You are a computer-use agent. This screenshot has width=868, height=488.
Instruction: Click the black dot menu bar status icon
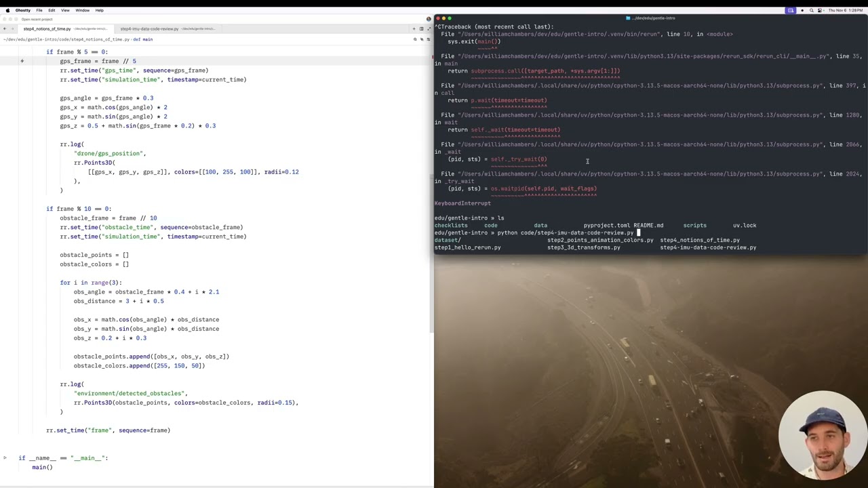[802, 10]
